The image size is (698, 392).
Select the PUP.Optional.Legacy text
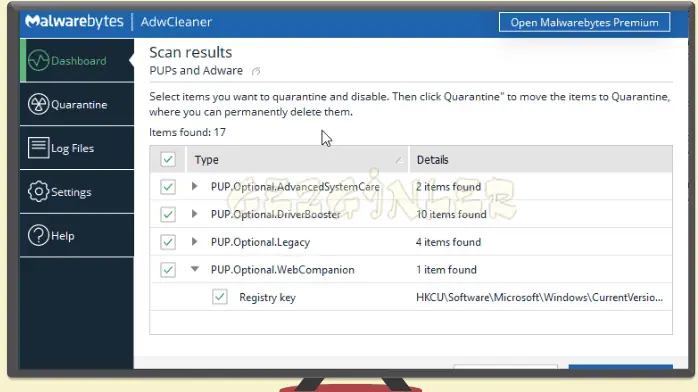point(260,242)
